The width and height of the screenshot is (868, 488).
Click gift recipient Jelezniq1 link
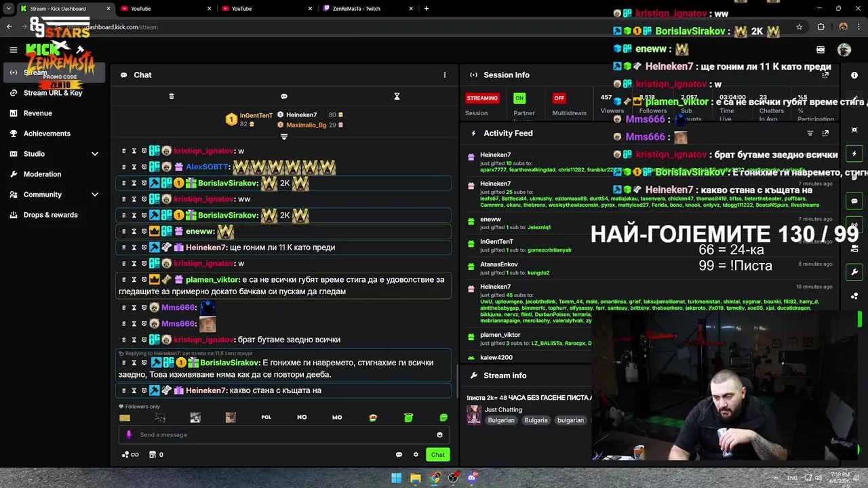[x=539, y=228]
